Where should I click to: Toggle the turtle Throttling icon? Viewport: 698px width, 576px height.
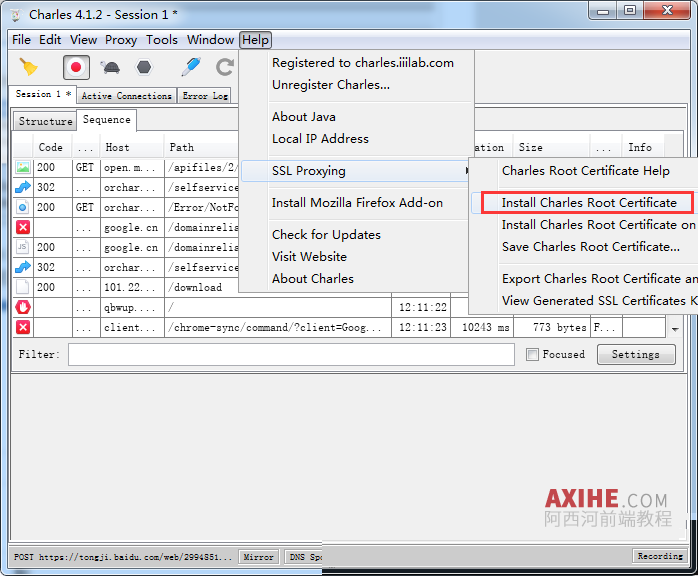(x=110, y=67)
